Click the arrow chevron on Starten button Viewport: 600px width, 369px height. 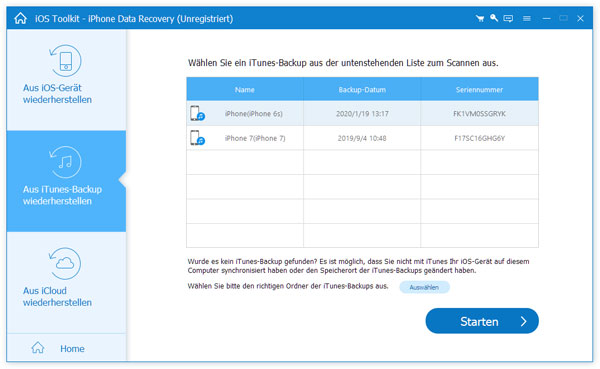[523, 322]
